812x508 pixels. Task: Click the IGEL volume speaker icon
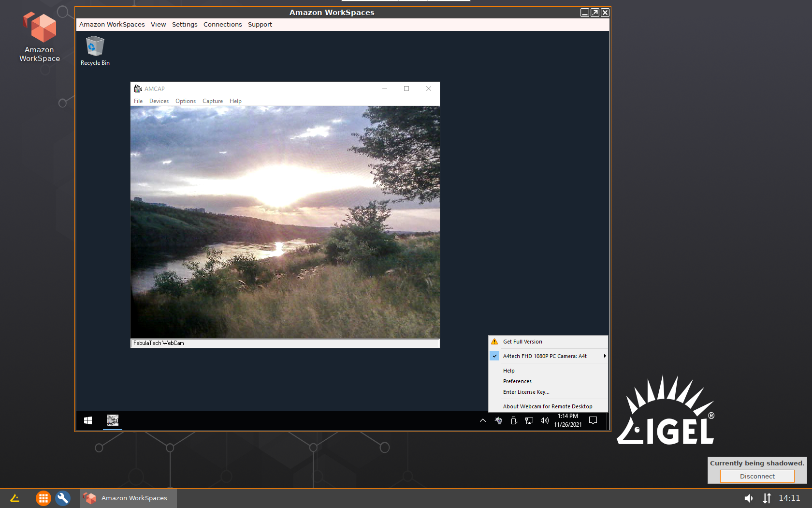point(748,498)
